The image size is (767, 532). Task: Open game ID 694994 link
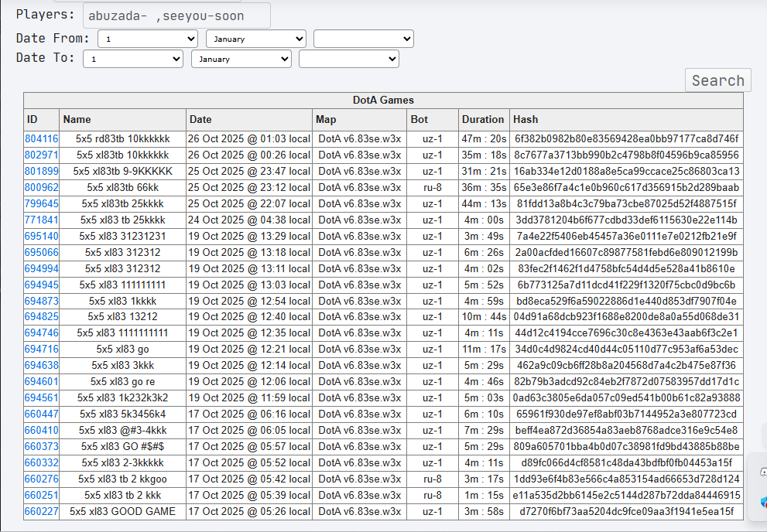[42, 268]
